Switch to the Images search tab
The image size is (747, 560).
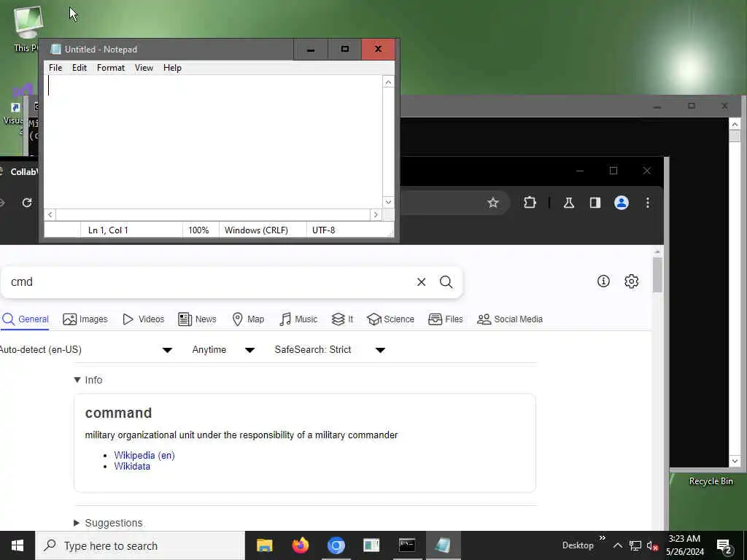pyautogui.click(x=85, y=319)
